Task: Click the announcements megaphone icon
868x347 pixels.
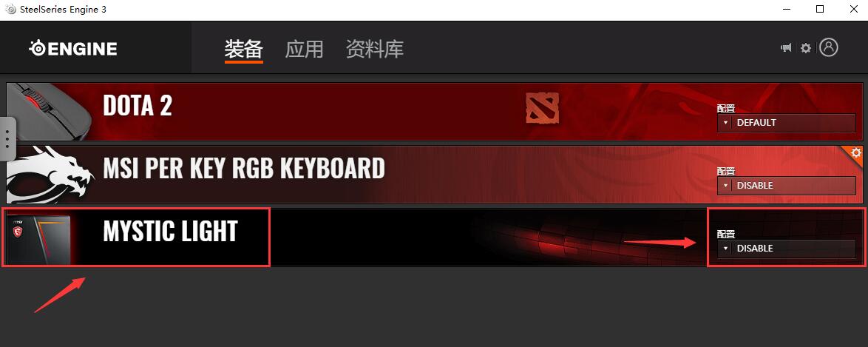Action: pyautogui.click(x=785, y=48)
